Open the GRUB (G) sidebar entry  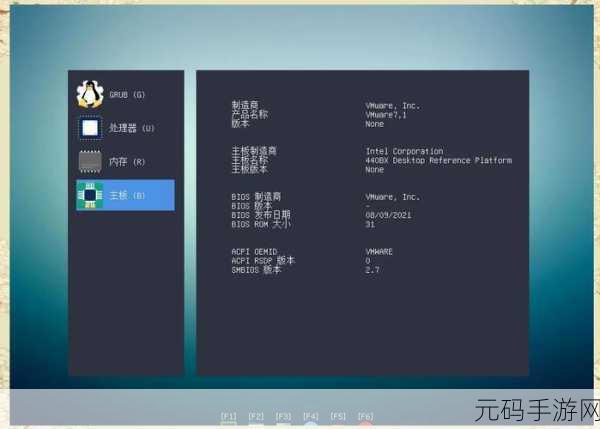[126, 94]
